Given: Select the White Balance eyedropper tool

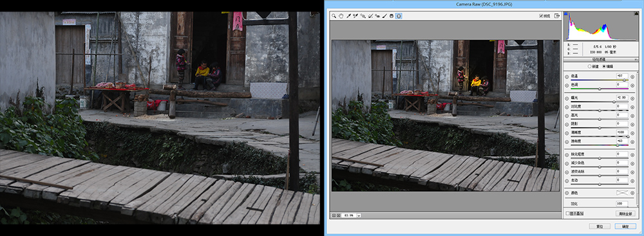Looking at the screenshot, I should [x=348, y=15].
